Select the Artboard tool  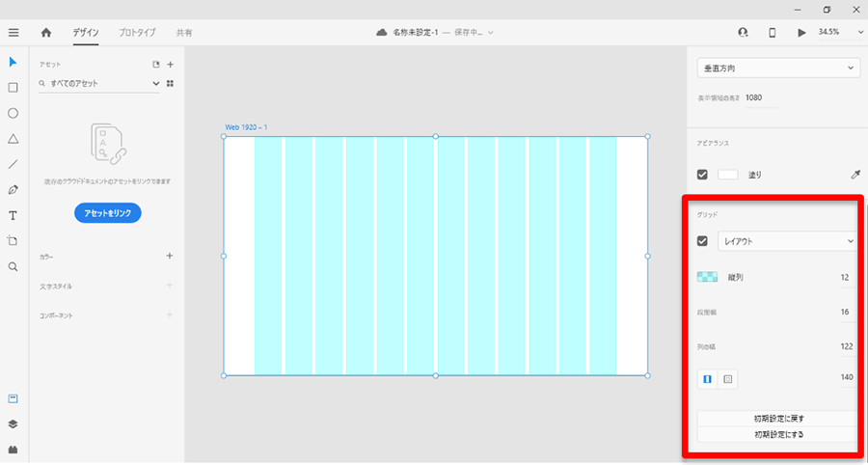(14, 241)
